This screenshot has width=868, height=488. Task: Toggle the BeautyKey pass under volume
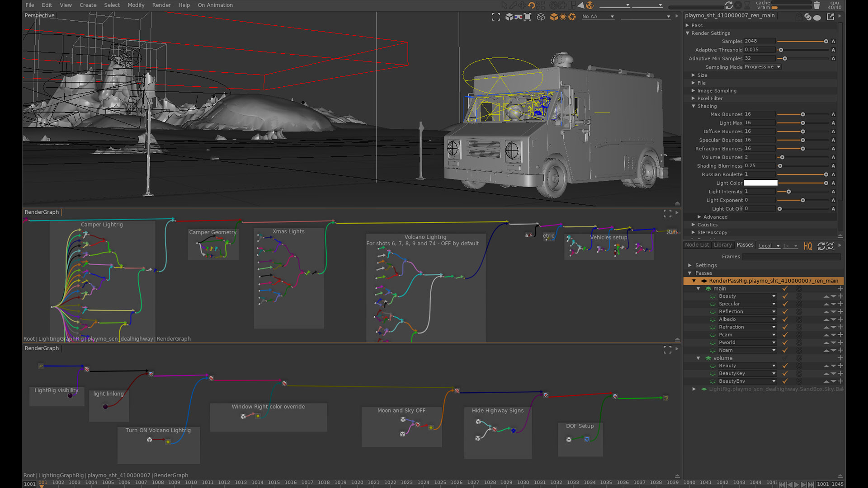785,373
